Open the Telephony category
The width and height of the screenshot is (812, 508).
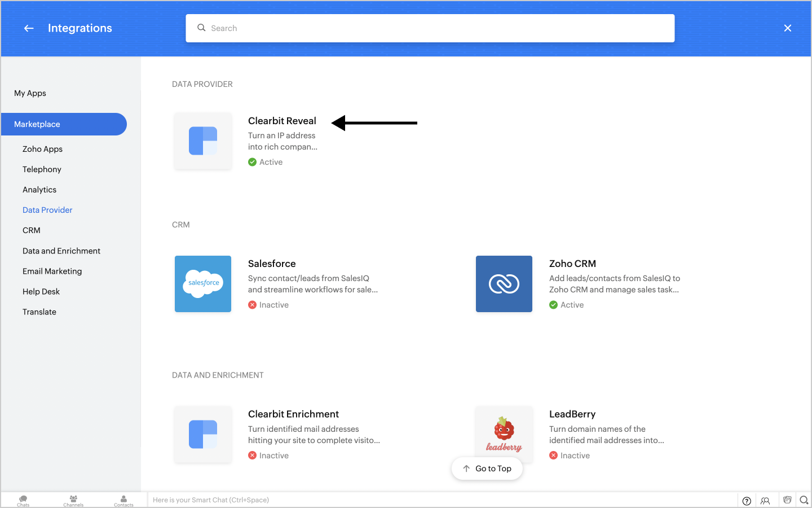pyautogui.click(x=42, y=169)
